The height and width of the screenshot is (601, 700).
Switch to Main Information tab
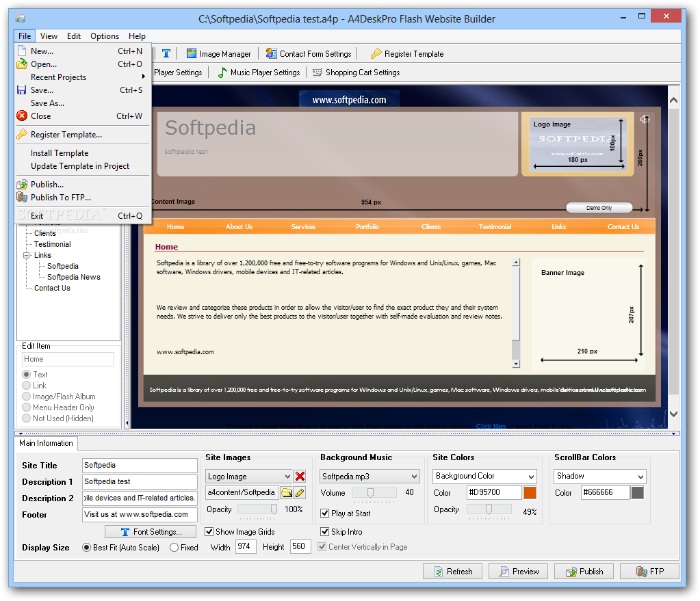pyautogui.click(x=46, y=443)
